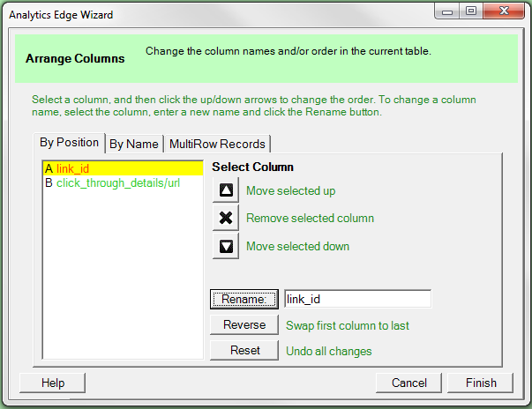
Task: Click the new column name text field
Action: (x=356, y=300)
